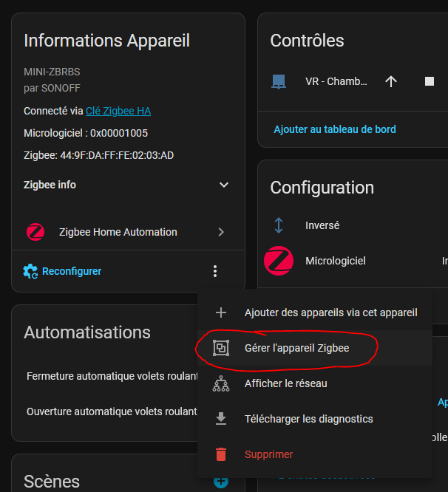The width and height of the screenshot is (448, 492).
Task: Click Ajouter au tableau de bord
Action: pyautogui.click(x=335, y=129)
